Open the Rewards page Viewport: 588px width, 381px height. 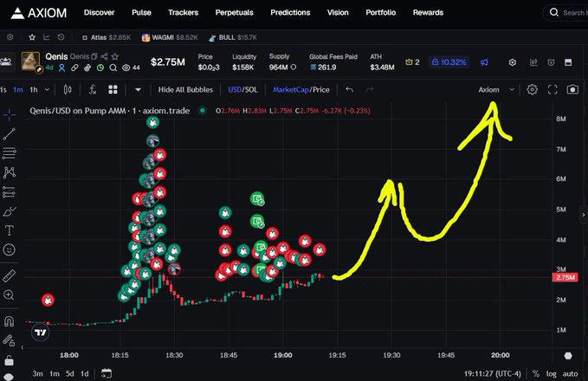[x=428, y=13]
